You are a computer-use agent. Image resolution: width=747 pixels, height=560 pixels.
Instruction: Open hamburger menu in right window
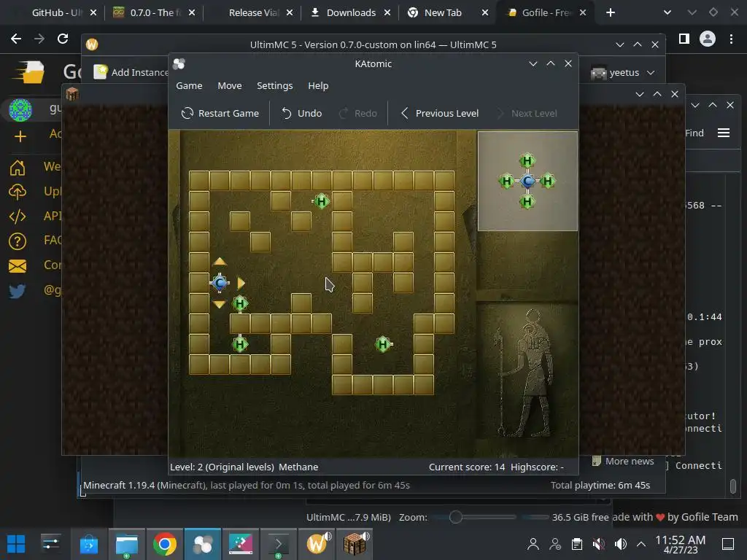pyautogui.click(x=724, y=133)
